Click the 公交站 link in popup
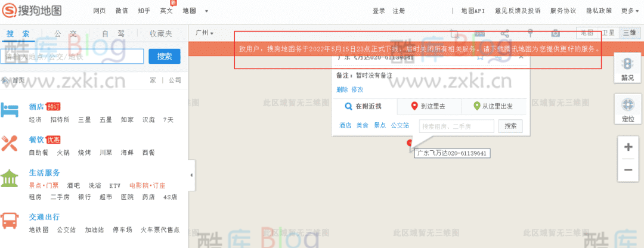 pyautogui.click(x=400, y=126)
